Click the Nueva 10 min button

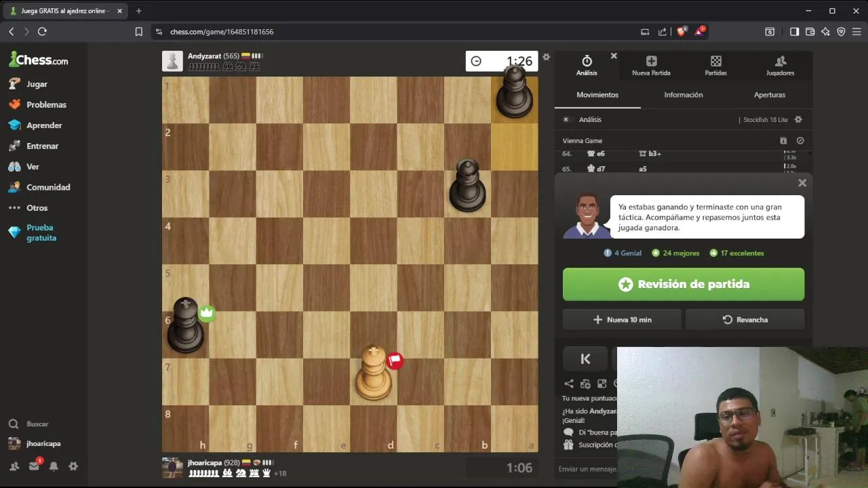(x=622, y=320)
